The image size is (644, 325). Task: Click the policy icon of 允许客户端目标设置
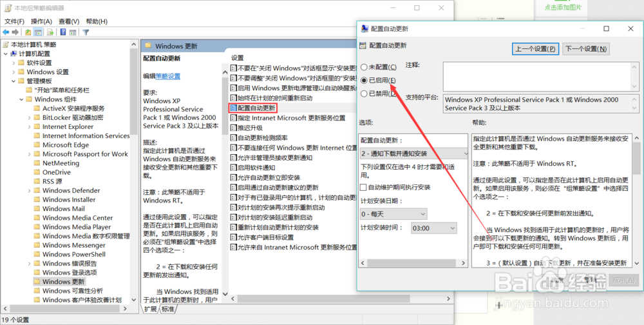[x=233, y=237]
